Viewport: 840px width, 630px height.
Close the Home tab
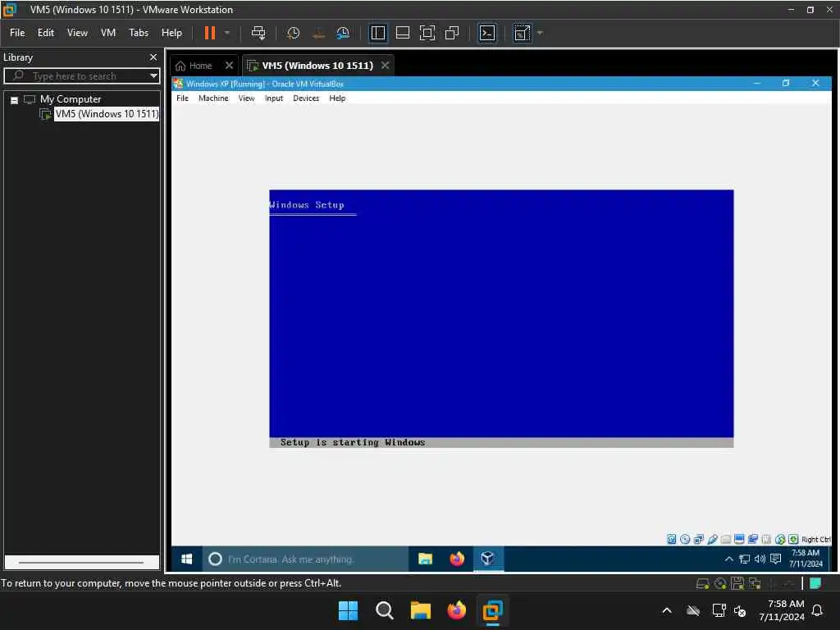click(x=230, y=66)
